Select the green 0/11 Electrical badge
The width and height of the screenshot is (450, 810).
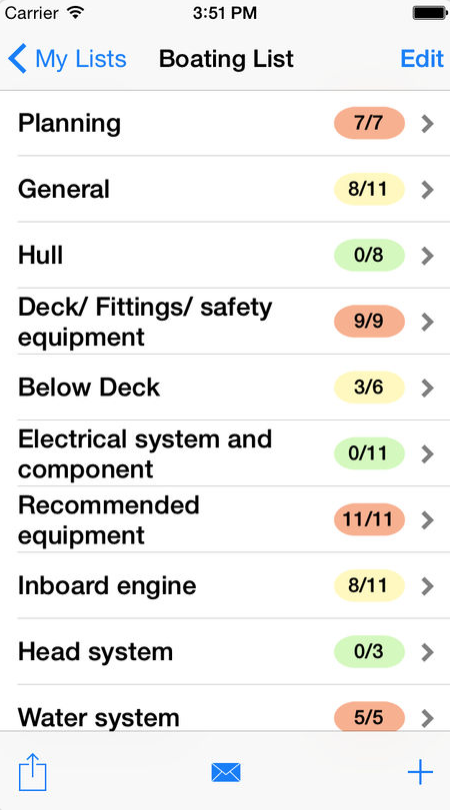369,454
